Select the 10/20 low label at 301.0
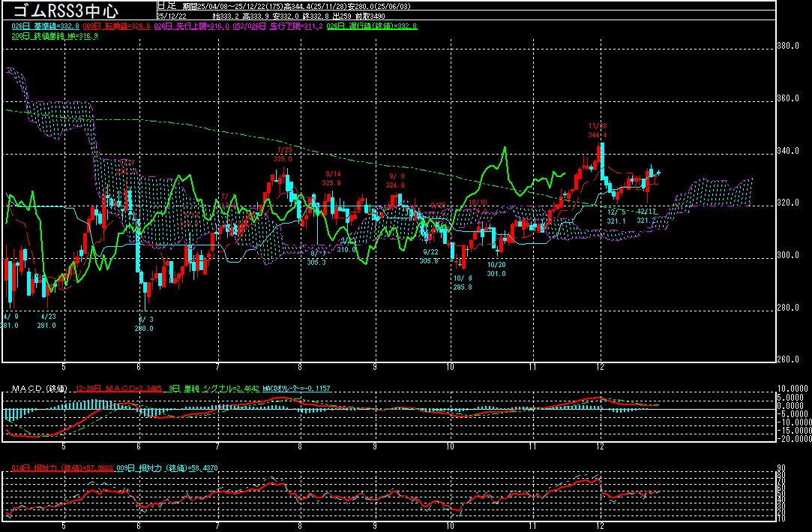 [496, 269]
